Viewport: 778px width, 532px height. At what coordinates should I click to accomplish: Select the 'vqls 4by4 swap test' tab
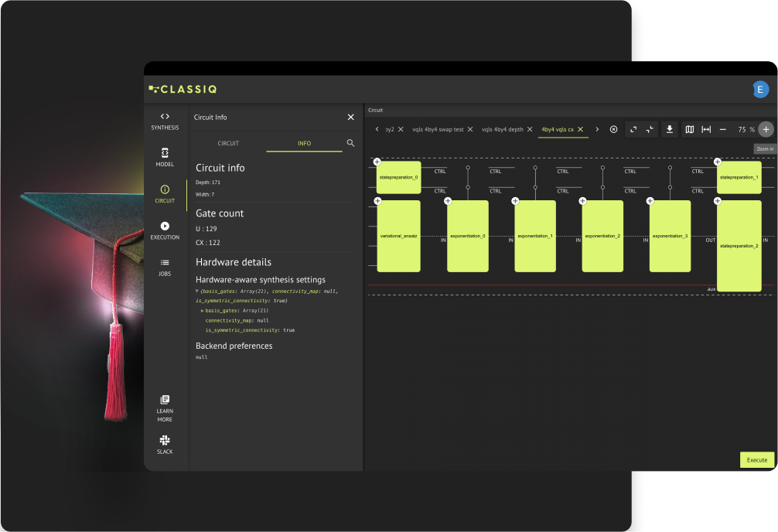pyautogui.click(x=438, y=129)
